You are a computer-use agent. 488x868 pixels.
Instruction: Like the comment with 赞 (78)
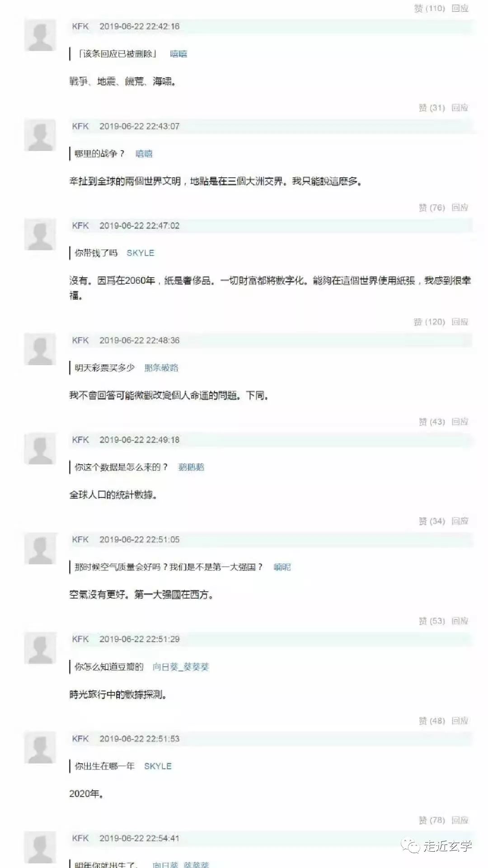coord(432,820)
